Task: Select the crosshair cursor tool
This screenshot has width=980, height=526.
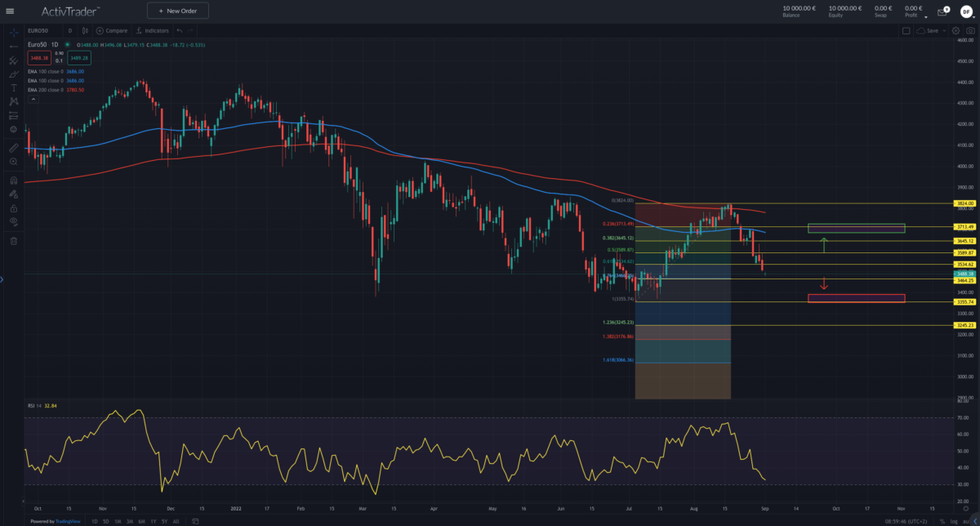Action: click(x=13, y=31)
